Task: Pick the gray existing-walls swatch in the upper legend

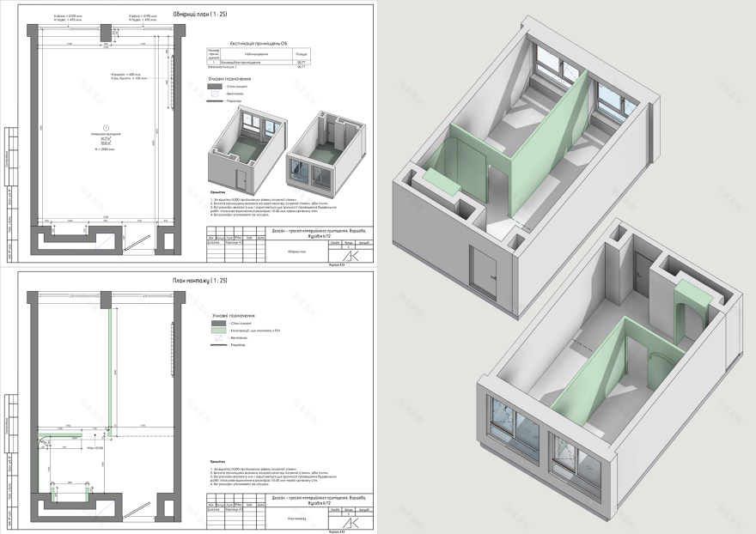Action: pos(216,87)
